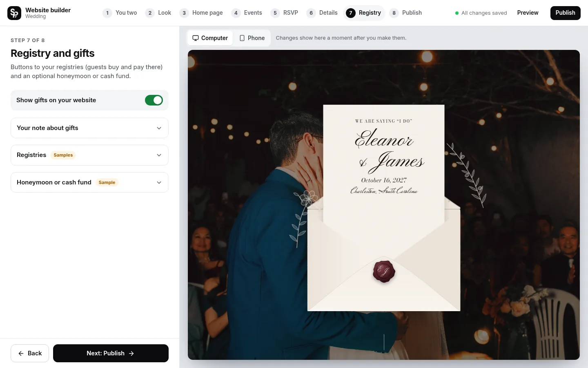Click the invitation card in preview

(x=384, y=164)
